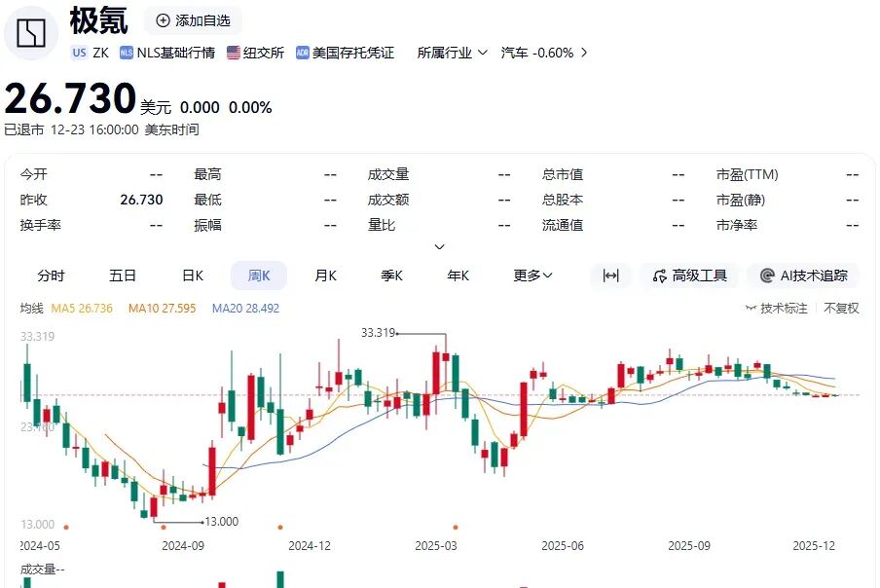Click the 2025-06 date axis label
Viewport: 880px width, 588px height.
[563, 545]
